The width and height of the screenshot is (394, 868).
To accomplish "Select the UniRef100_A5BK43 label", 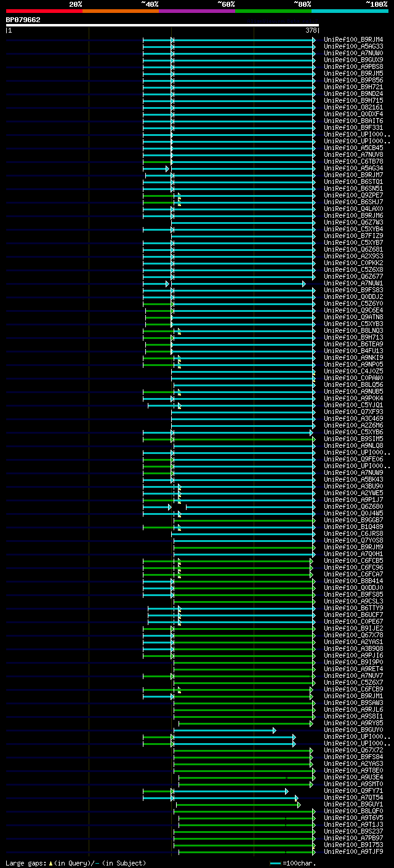I will [x=353, y=479].
